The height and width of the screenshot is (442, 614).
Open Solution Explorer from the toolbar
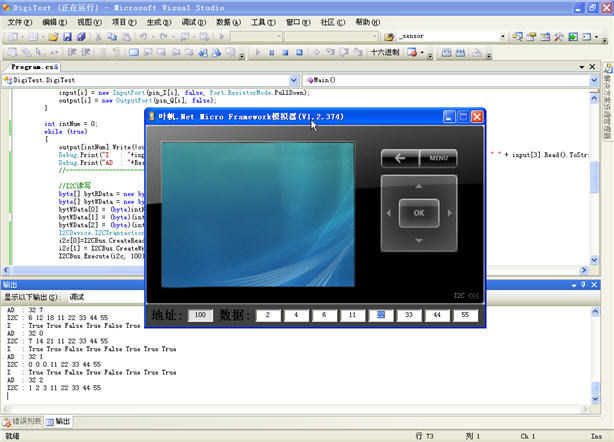(x=517, y=37)
